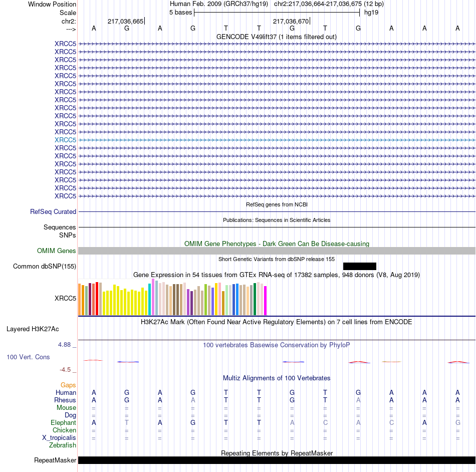Click the GTEx Gene Expression track title
Screen dimensions: 476x472
point(277,275)
